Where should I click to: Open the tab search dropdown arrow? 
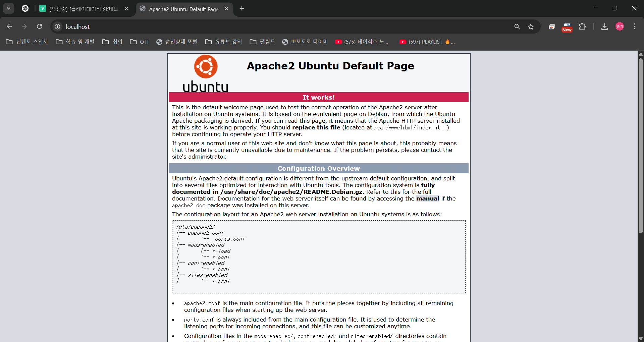(8, 8)
